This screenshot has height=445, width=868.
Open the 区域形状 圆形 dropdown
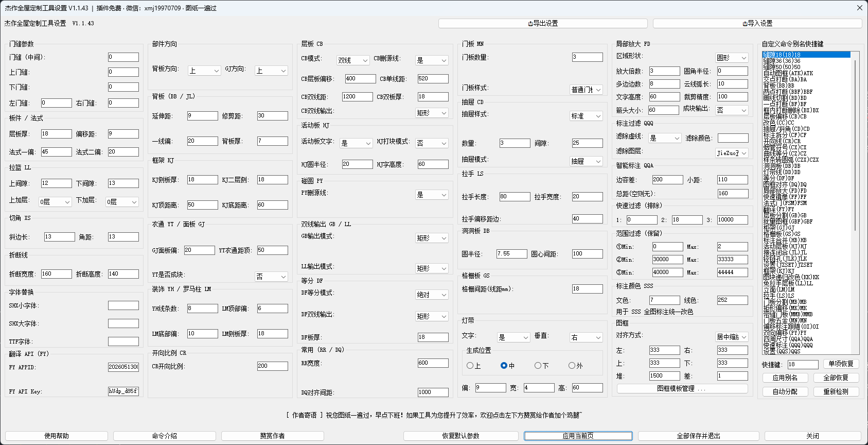pos(732,58)
